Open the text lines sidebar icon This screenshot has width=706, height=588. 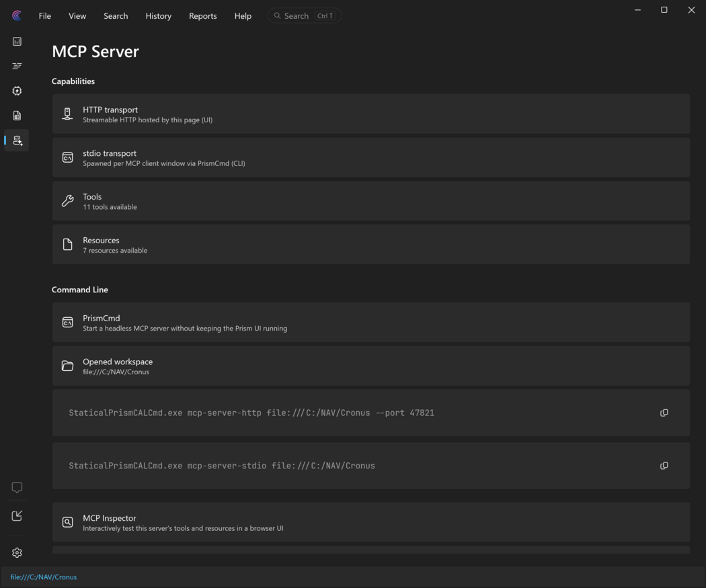(x=17, y=66)
